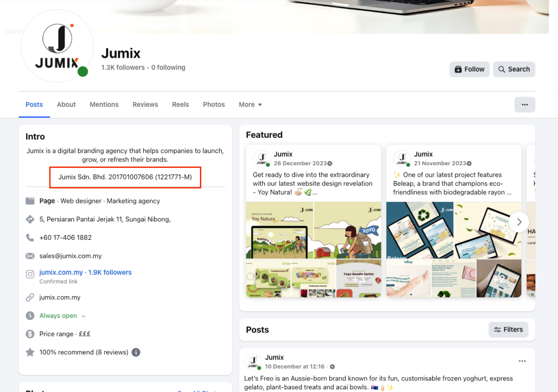Click the 1.3K followers link
Image resolution: width=558 pixels, height=392 pixels.
[123, 68]
